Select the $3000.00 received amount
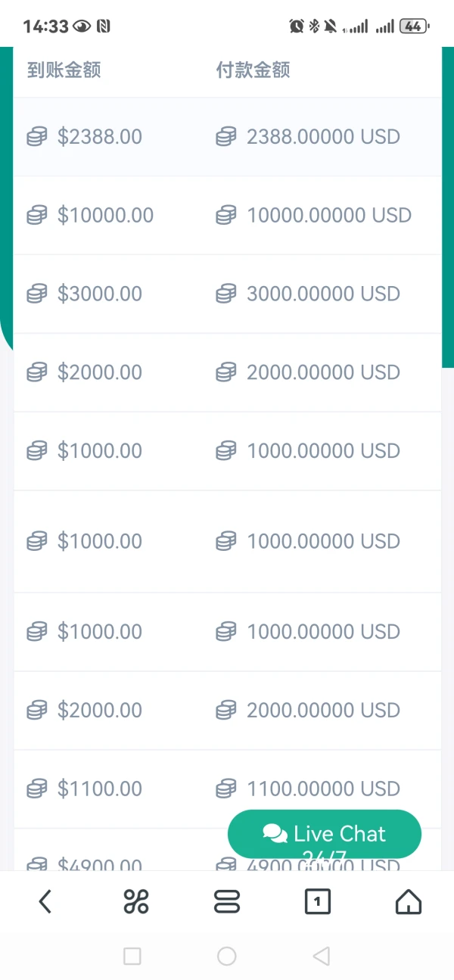Image resolution: width=454 pixels, height=980 pixels. pos(100,294)
